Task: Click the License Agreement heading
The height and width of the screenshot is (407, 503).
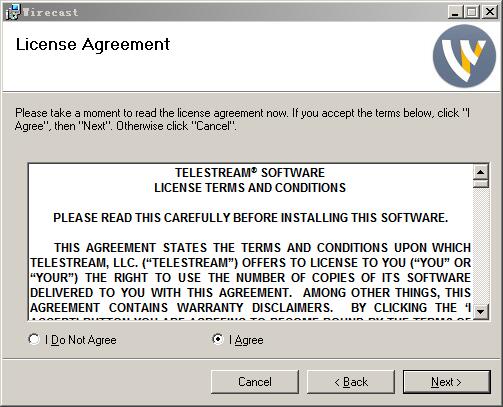Action: click(x=93, y=45)
